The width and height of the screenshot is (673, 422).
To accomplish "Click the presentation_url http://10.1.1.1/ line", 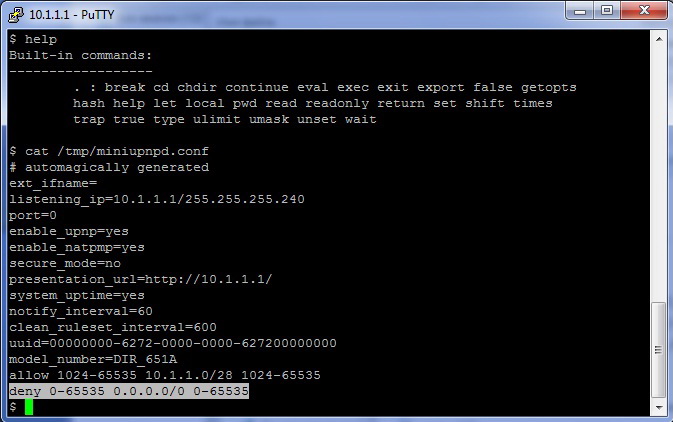I will [x=140, y=279].
